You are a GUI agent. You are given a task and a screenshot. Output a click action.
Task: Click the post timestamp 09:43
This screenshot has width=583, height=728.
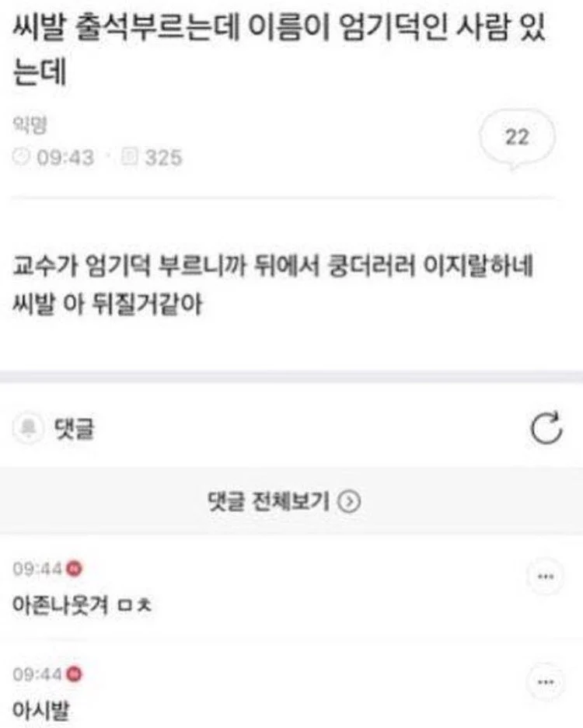[x=65, y=158]
